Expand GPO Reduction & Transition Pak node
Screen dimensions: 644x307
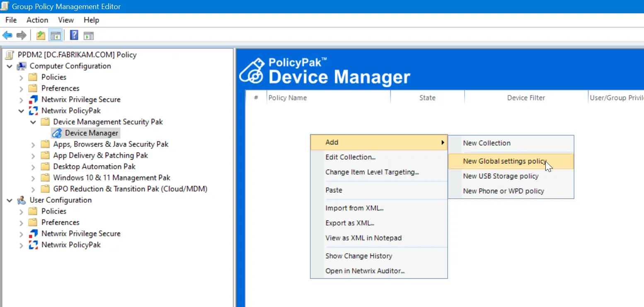pos(33,189)
